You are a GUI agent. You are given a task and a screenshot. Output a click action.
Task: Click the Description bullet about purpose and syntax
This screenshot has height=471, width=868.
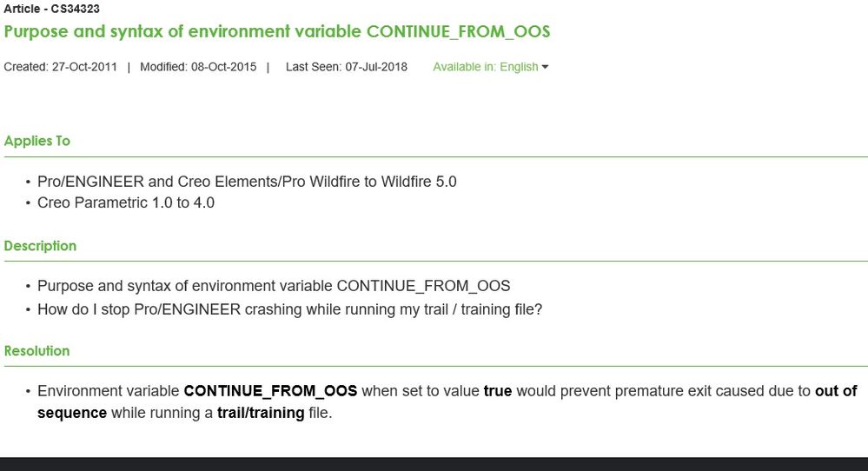coord(274,286)
